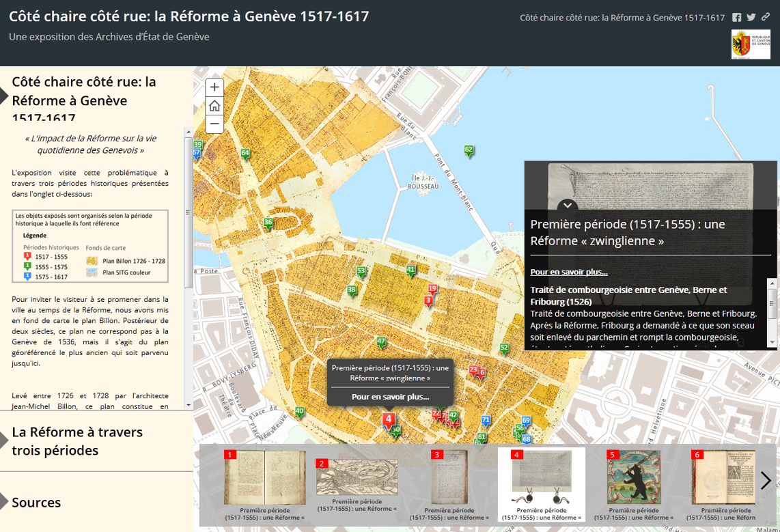This screenshot has width=780, height=532.
Task: Collapse the info panel with the chevron
Action: point(568,205)
